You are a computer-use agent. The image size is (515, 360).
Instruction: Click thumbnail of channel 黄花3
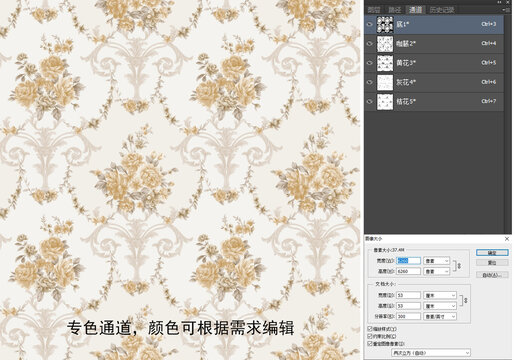coord(385,63)
